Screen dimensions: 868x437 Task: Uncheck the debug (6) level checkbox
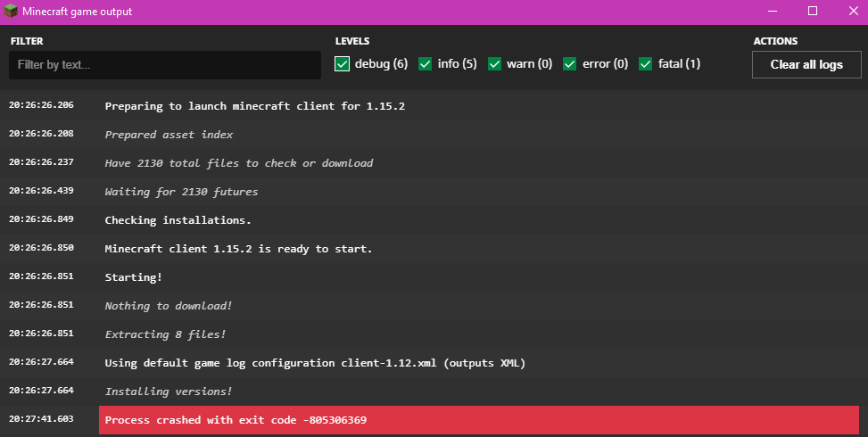(342, 64)
